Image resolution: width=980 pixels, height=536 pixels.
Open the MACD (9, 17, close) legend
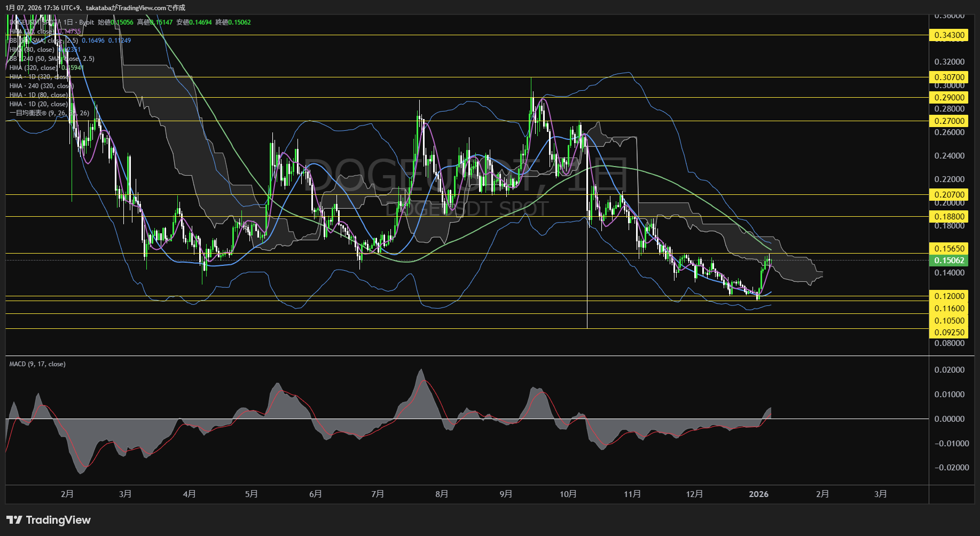click(37, 364)
